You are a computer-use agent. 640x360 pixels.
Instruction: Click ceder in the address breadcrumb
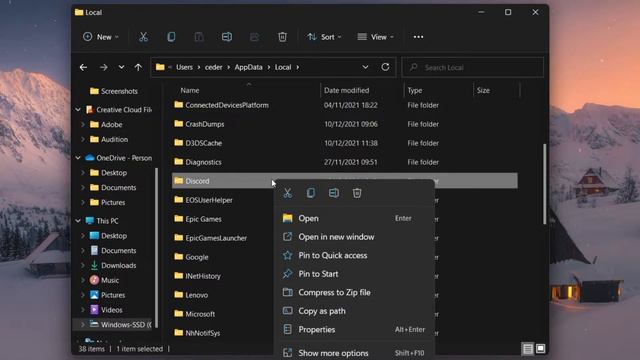click(213, 67)
